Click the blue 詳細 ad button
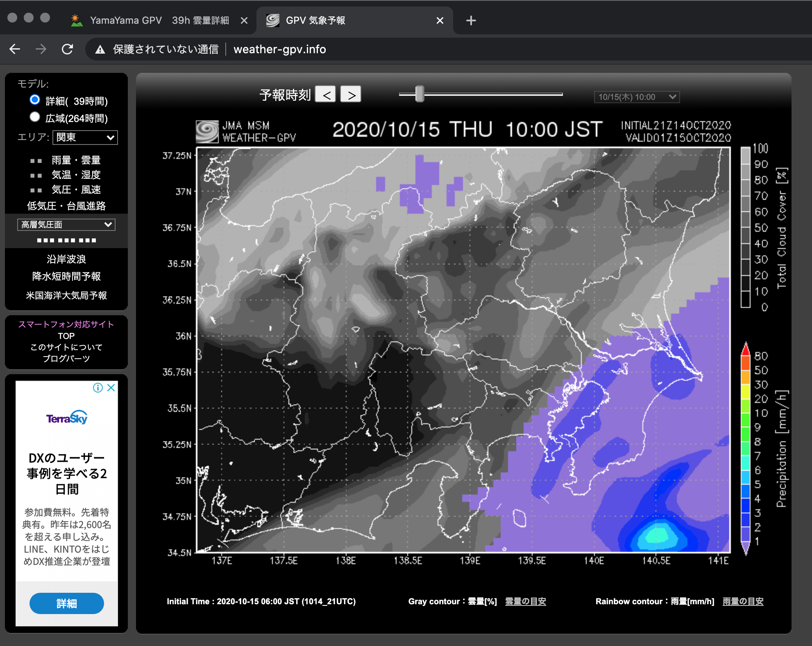This screenshot has width=812, height=646. tap(66, 603)
